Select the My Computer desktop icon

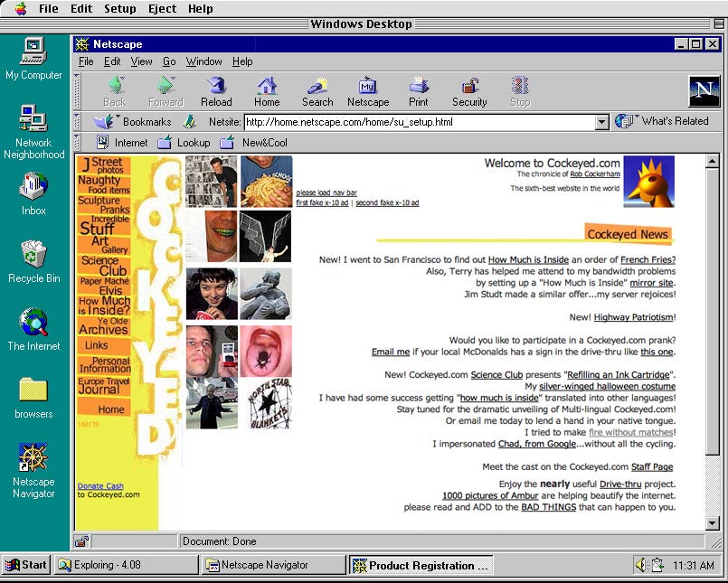[x=33, y=60]
